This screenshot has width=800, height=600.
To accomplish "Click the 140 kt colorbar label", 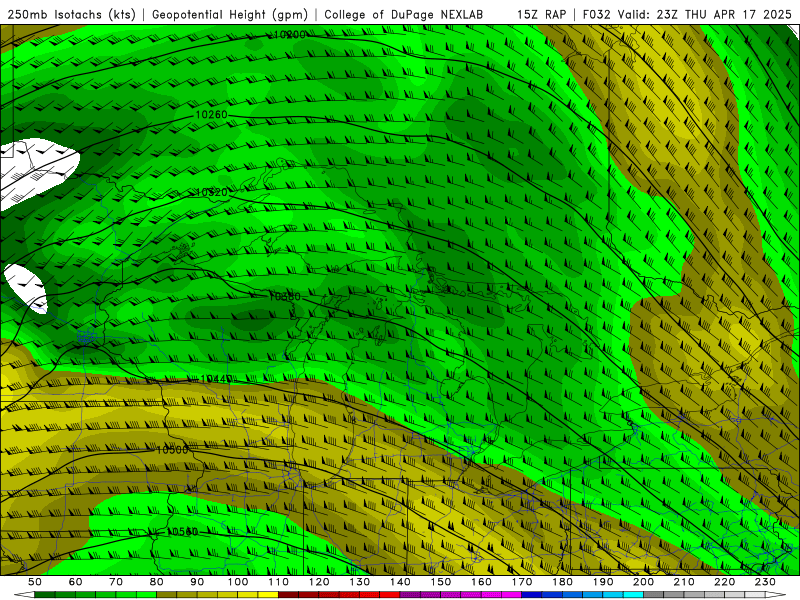I will click(x=401, y=582).
